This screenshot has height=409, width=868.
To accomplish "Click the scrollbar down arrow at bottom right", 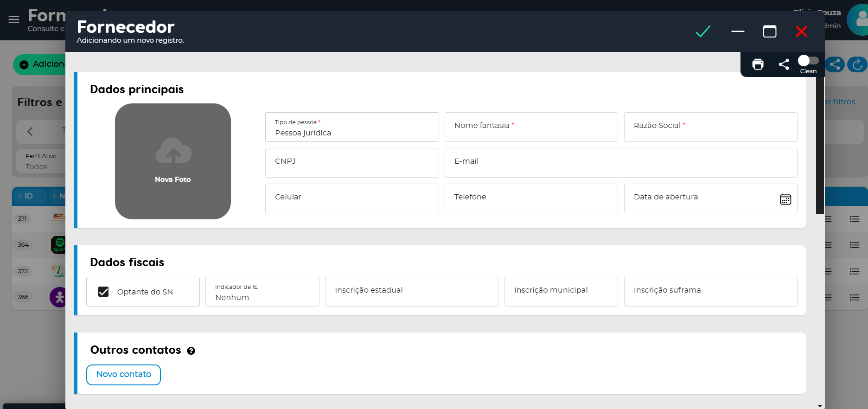I will (820, 406).
